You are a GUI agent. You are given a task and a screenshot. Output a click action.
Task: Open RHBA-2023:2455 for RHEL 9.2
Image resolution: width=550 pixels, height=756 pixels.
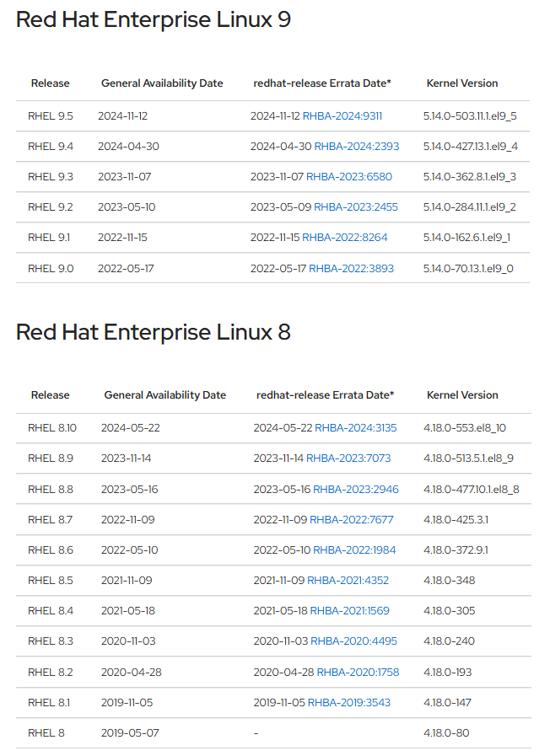[356, 207]
